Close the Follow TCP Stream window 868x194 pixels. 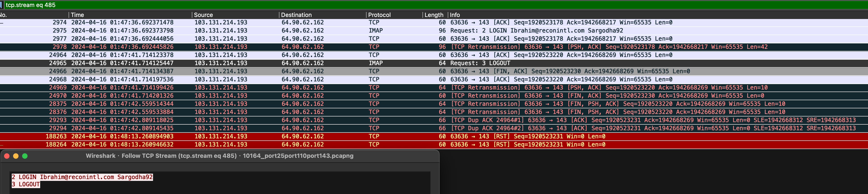7,156
